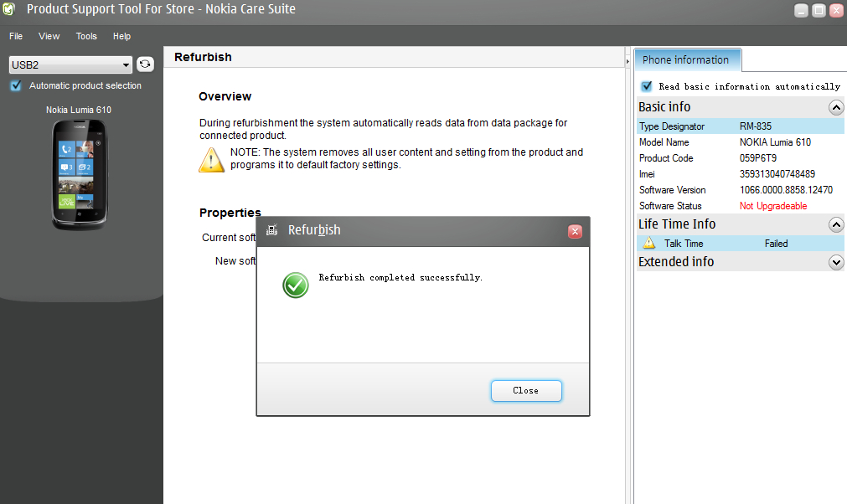
Task: Click the Nokia Care Suite app icon in title bar
Action: pyautogui.click(x=8, y=9)
